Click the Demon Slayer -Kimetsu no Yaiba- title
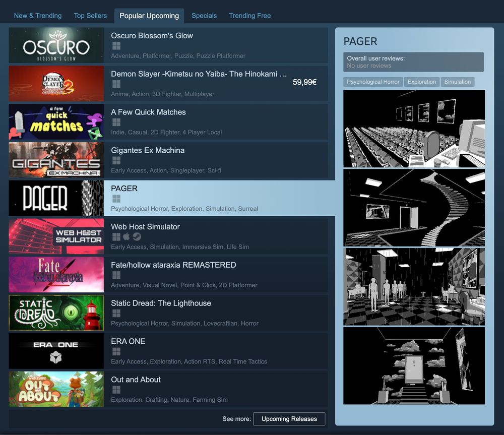Viewport: 504px width, 435px height. tap(199, 74)
